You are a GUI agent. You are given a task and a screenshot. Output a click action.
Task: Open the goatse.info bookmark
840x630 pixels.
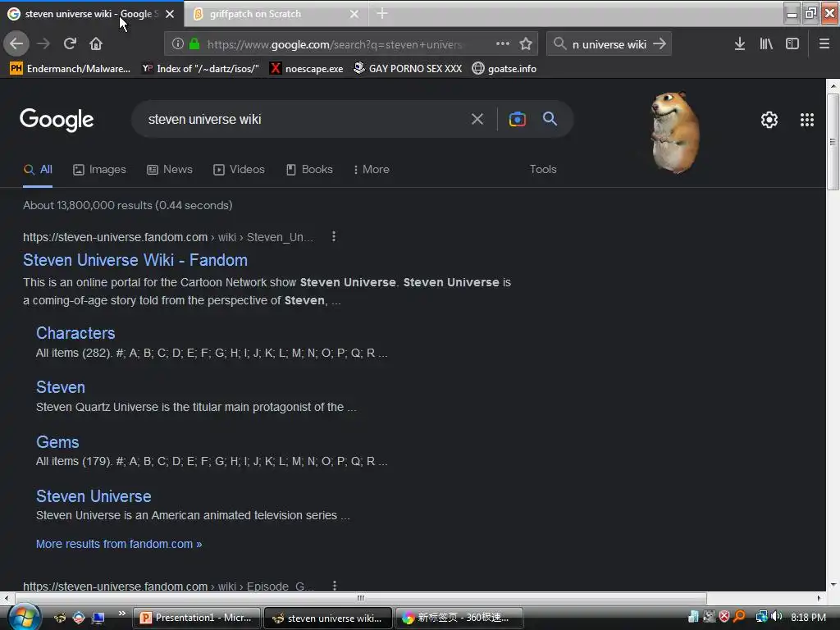[x=504, y=69]
